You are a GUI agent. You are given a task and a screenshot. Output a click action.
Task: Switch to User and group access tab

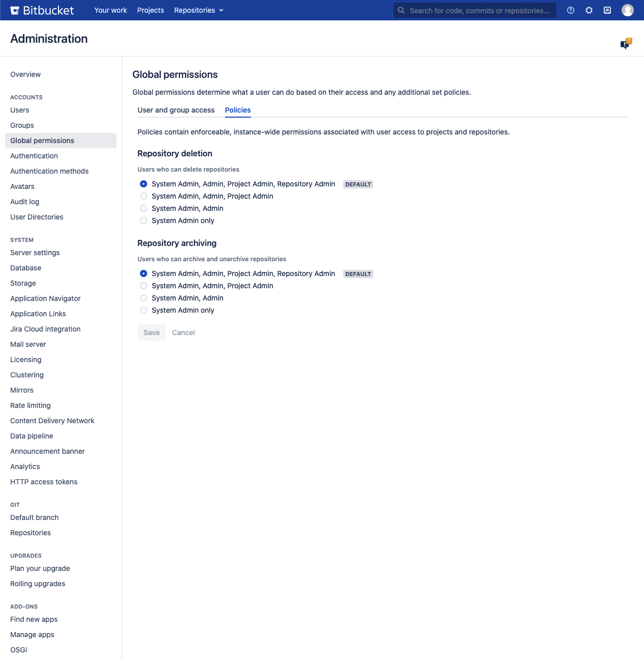point(176,110)
